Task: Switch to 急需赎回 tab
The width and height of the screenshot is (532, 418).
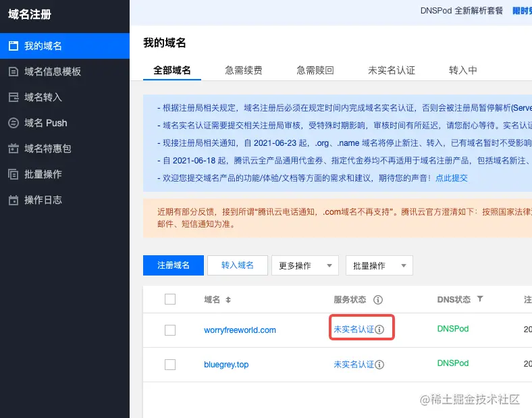Action: click(315, 70)
